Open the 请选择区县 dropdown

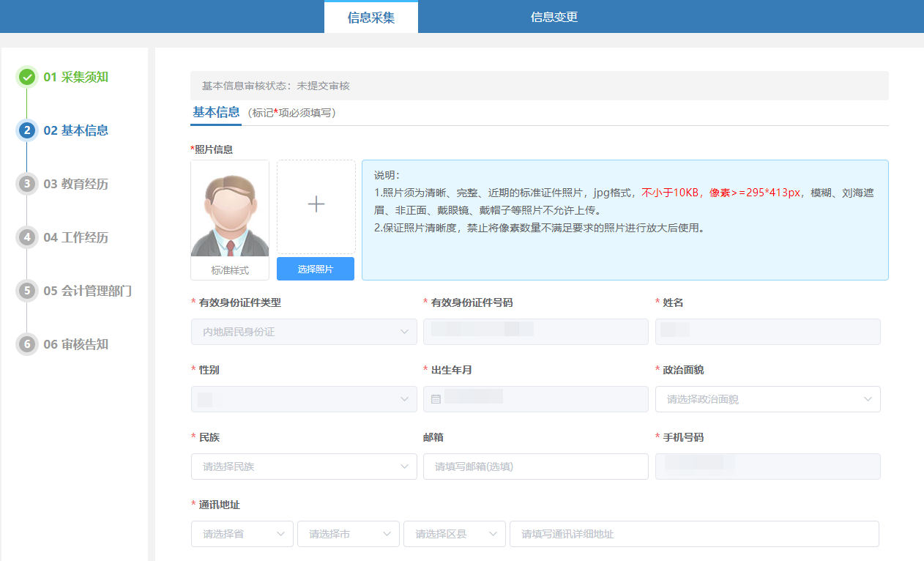(454, 534)
